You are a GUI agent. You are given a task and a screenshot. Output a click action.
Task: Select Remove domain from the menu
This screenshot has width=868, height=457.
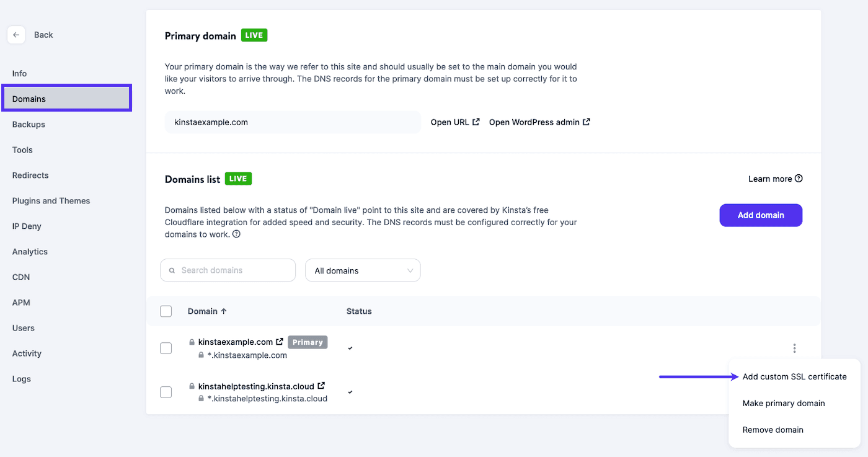tap(773, 430)
